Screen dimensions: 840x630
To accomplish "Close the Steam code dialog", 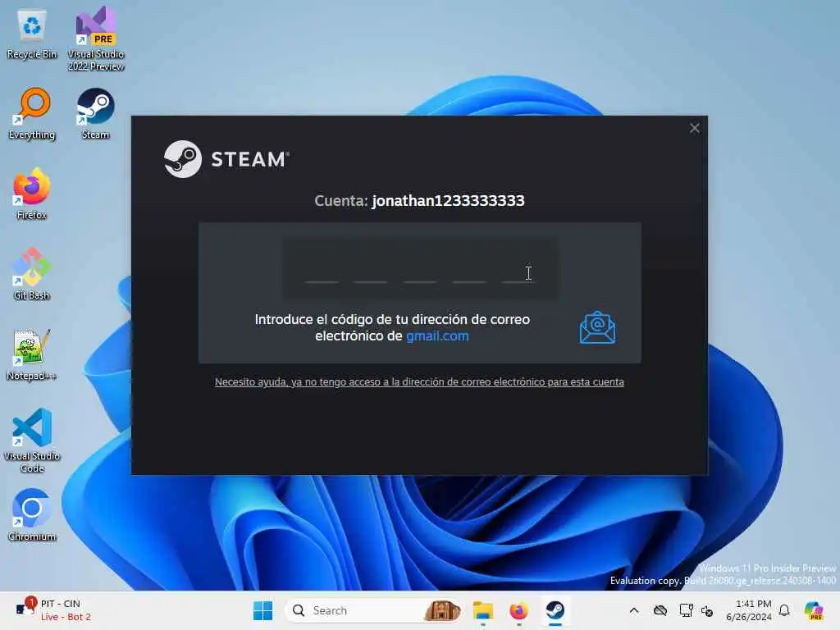I will click(694, 128).
